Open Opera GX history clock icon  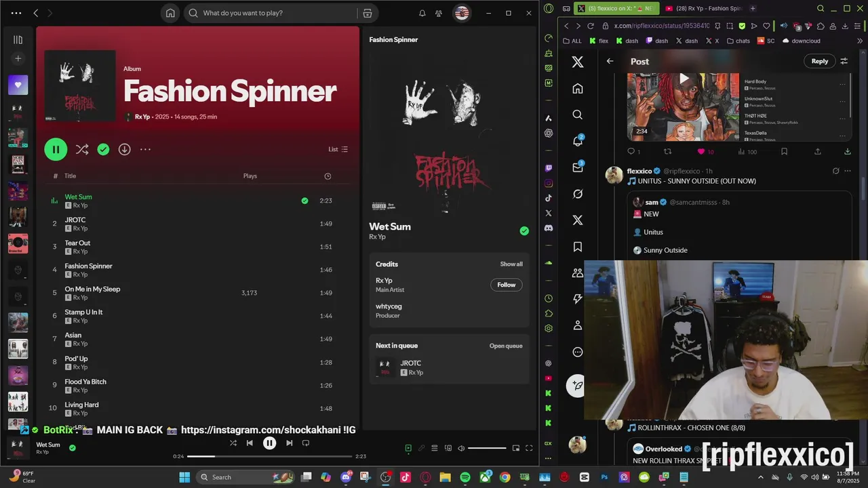tap(549, 298)
